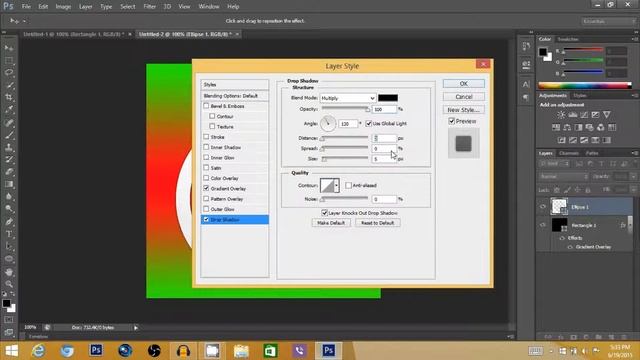640x360 pixels.
Task: Open Viber from the taskbar
Action: coord(300,351)
